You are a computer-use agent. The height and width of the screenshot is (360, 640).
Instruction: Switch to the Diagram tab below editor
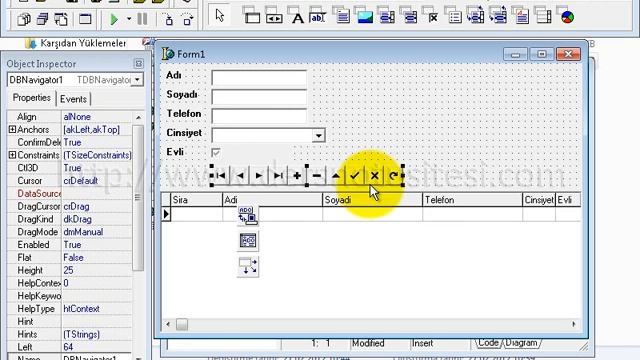tap(521, 343)
